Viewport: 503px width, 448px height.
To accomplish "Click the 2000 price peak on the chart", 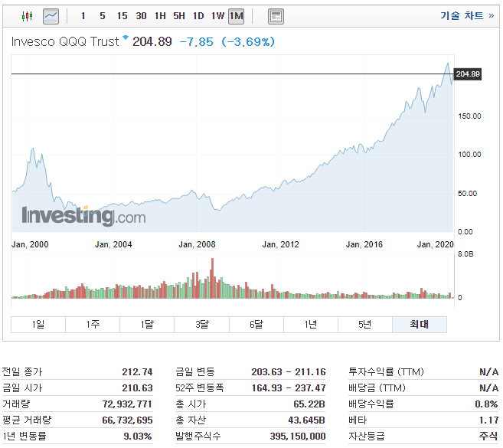I will pos(33,149).
